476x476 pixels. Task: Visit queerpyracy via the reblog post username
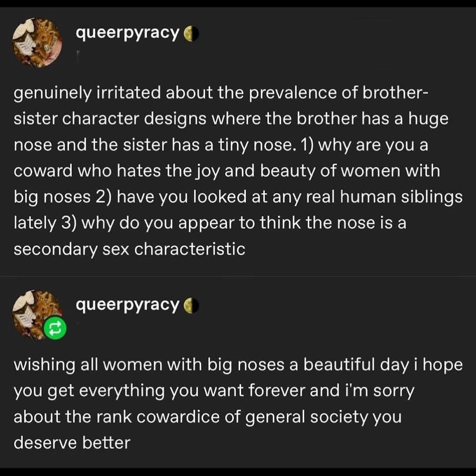pyautogui.click(x=128, y=304)
